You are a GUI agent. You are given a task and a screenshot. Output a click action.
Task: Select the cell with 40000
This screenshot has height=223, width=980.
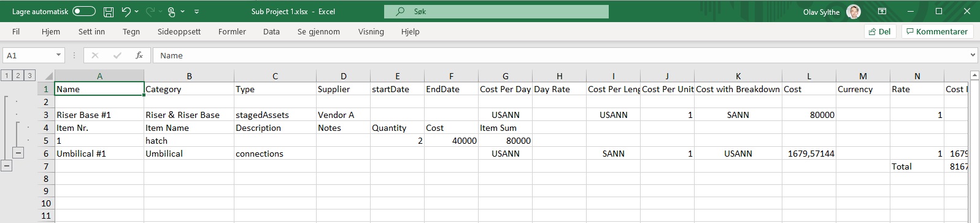pos(451,141)
